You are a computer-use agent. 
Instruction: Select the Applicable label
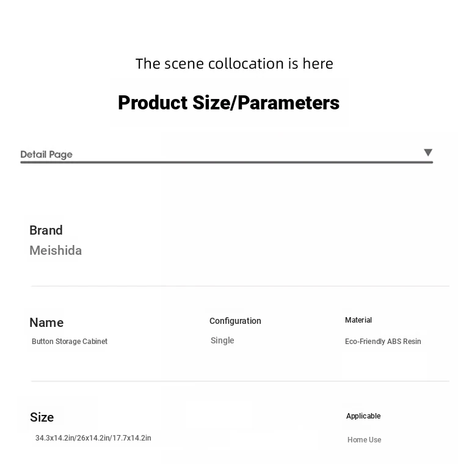point(363,416)
